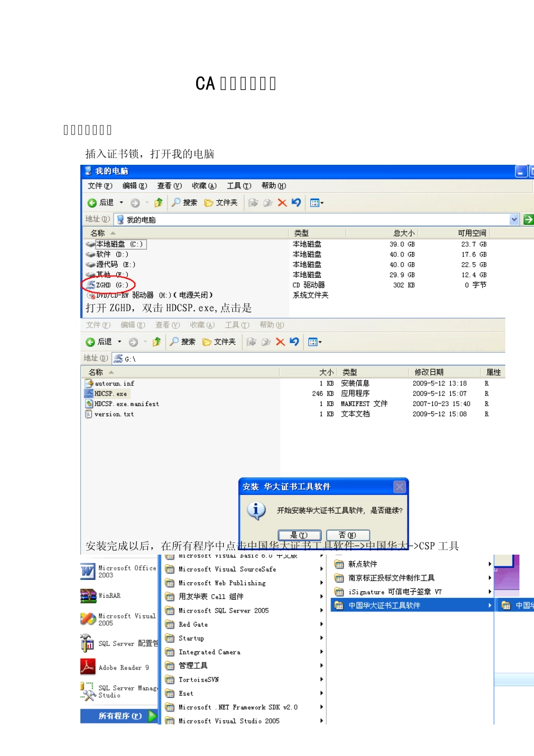
Task: Select version.txt file icon
Action: point(89,414)
